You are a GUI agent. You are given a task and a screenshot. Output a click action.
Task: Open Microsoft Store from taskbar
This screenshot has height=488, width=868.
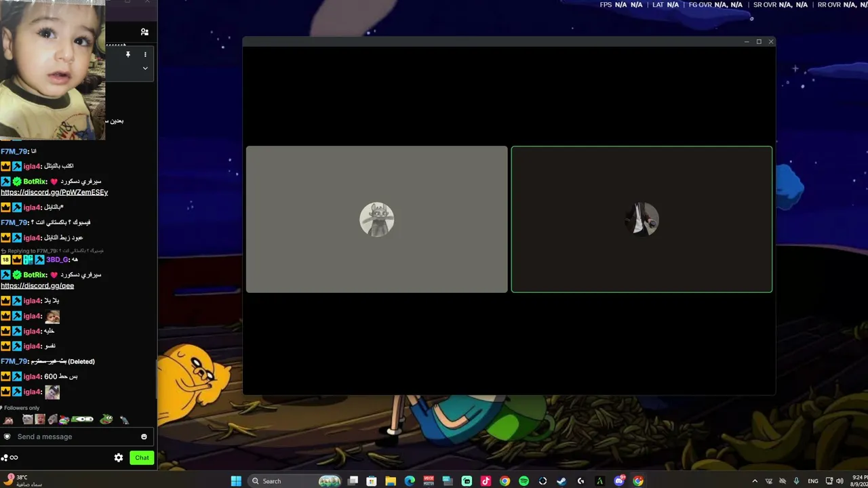pyautogui.click(x=372, y=481)
